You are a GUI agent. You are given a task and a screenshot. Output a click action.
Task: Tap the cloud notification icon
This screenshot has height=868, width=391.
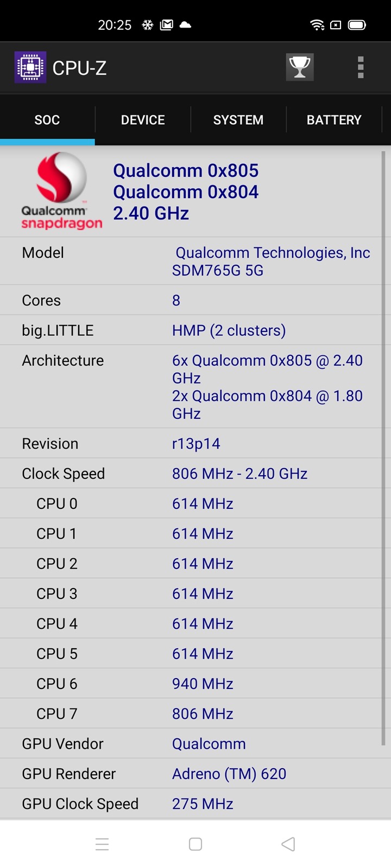point(185,25)
